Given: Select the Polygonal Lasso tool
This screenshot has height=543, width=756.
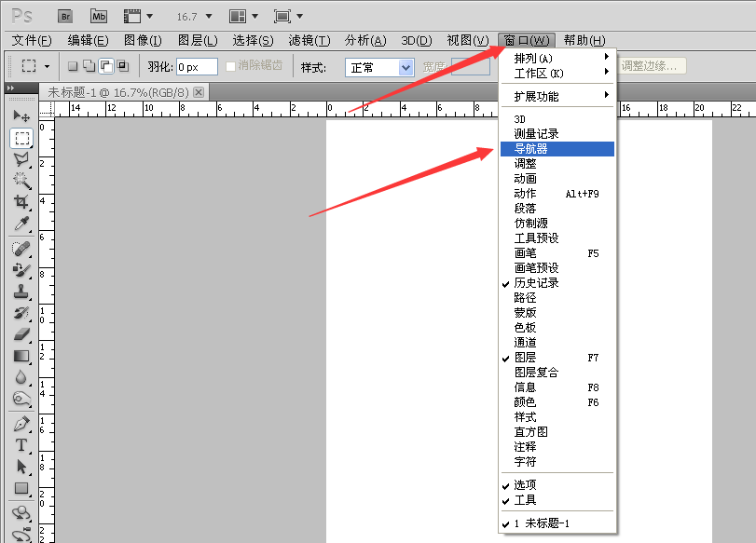Looking at the screenshot, I should pyautogui.click(x=21, y=159).
